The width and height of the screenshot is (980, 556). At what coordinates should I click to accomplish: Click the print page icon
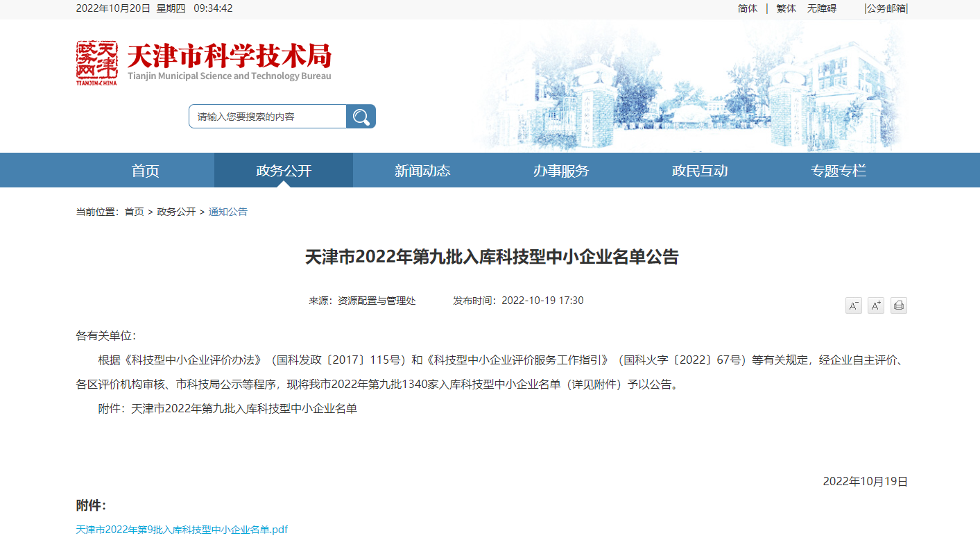click(x=899, y=305)
